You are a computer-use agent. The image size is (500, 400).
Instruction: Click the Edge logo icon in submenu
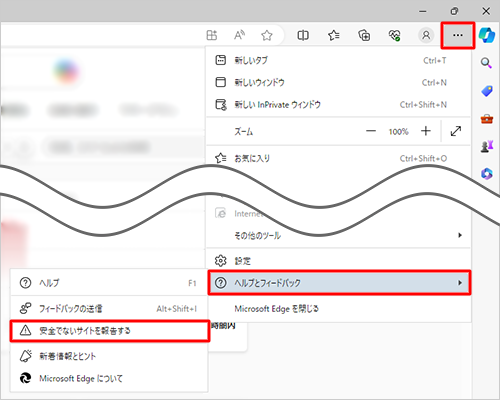tap(25, 378)
